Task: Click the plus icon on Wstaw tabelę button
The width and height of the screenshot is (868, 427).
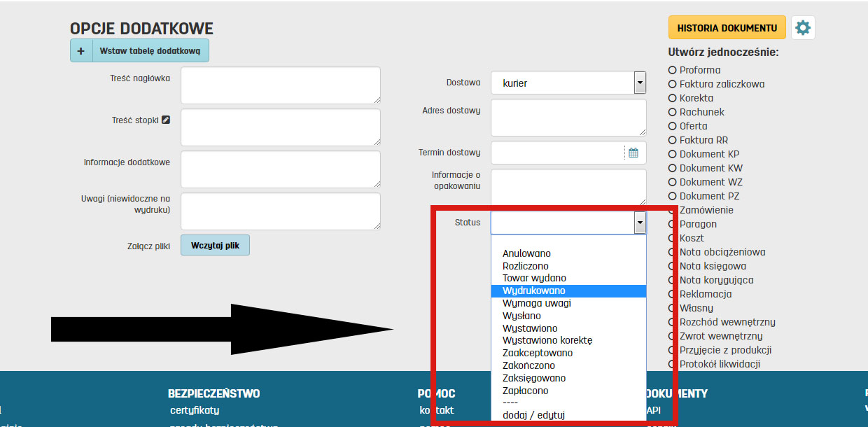Action: 81,50
